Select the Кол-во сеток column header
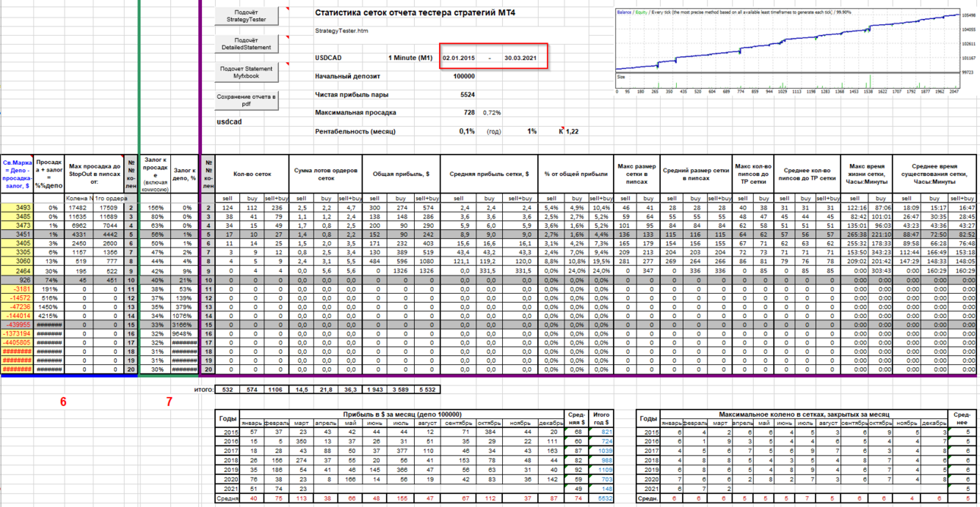Viewport: 980px width, 507px height. point(251,174)
